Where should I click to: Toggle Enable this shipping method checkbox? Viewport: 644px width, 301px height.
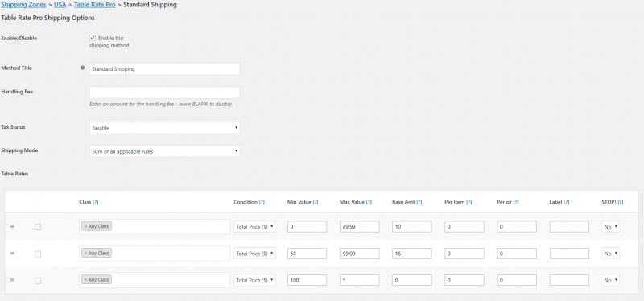(x=93, y=38)
